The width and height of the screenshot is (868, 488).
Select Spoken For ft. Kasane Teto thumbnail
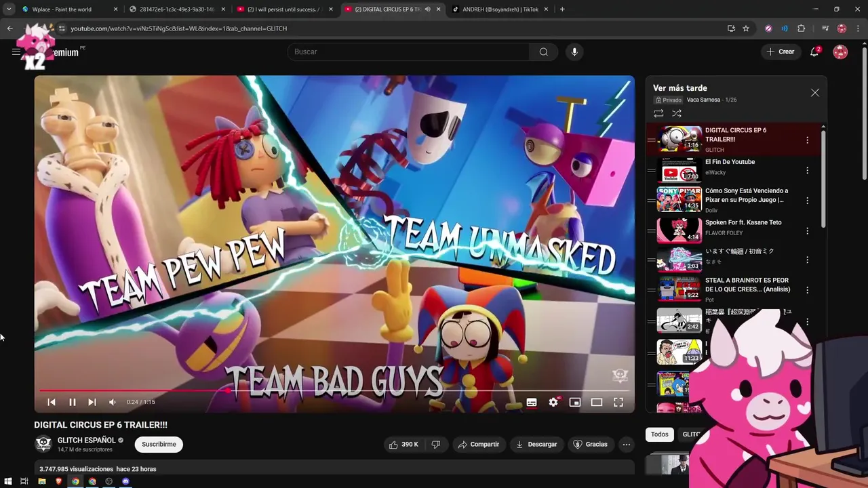coord(679,230)
